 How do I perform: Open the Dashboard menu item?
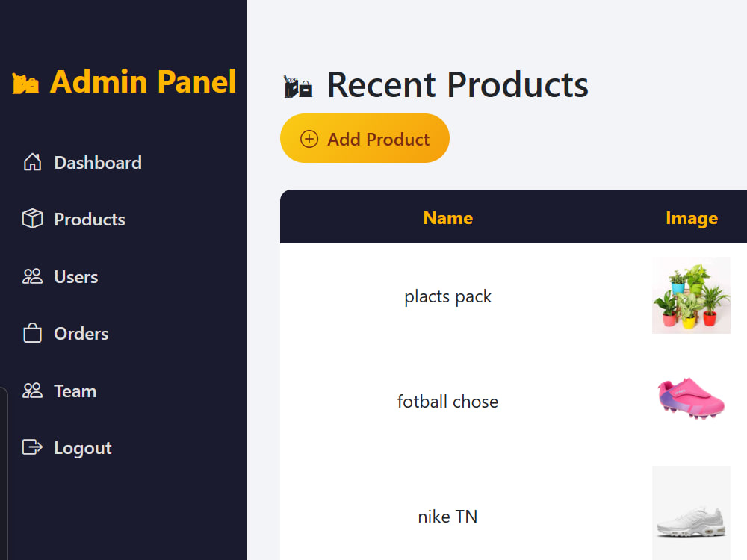pyautogui.click(x=98, y=162)
